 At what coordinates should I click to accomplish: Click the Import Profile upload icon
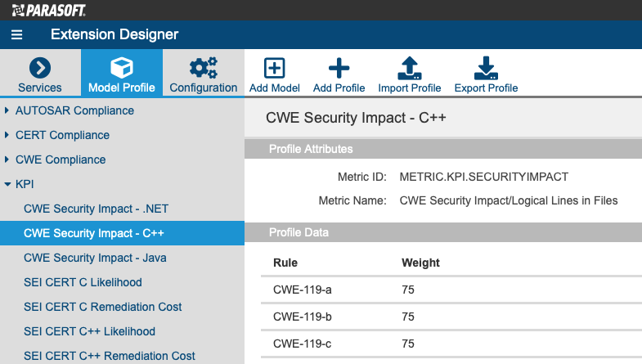tap(410, 68)
